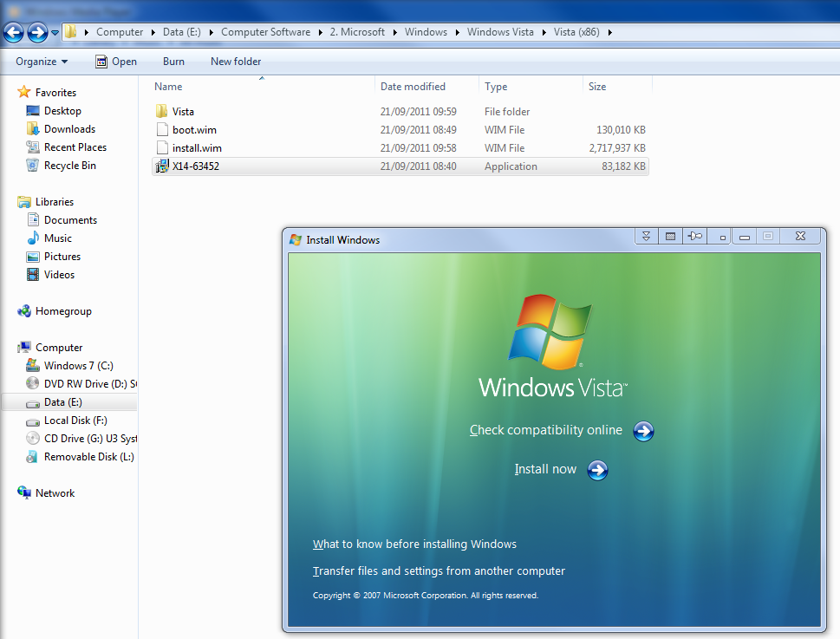The width and height of the screenshot is (840, 639).
Task: Click the Burn toolbar button
Action: (173, 62)
